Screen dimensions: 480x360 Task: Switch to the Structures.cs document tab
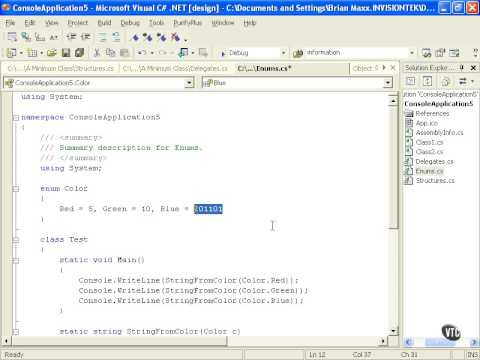(60, 68)
